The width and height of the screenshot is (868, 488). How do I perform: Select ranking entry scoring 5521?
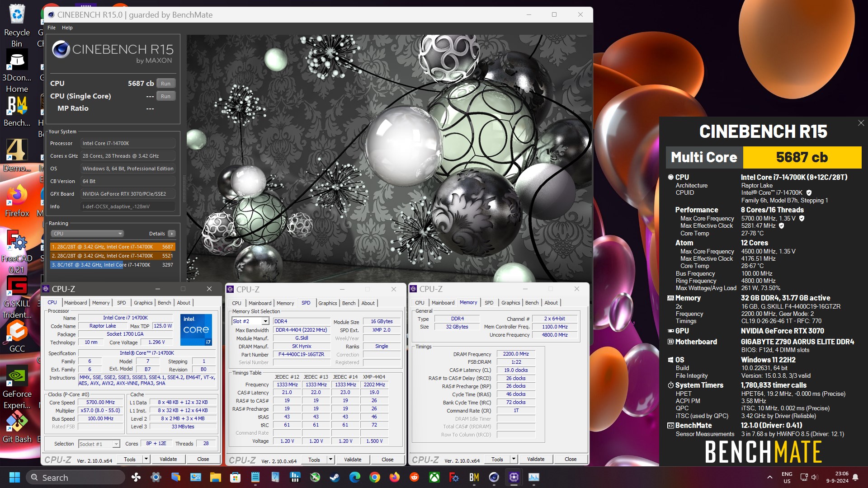coord(113,256)
